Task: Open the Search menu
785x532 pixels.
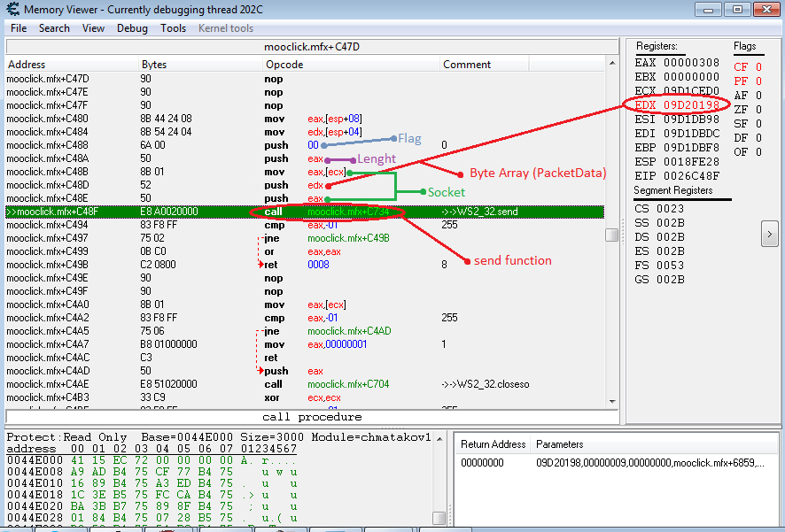Action: coord(54,28)
